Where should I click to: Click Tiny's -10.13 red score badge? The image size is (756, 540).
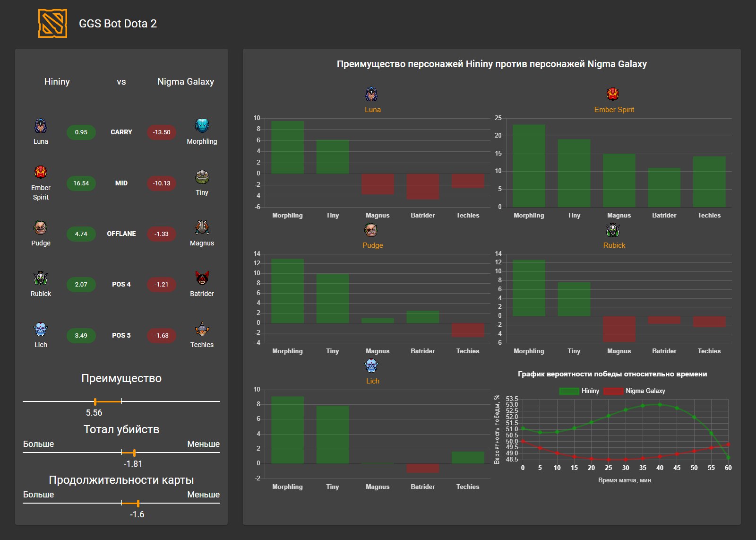(x=162, y=183)
